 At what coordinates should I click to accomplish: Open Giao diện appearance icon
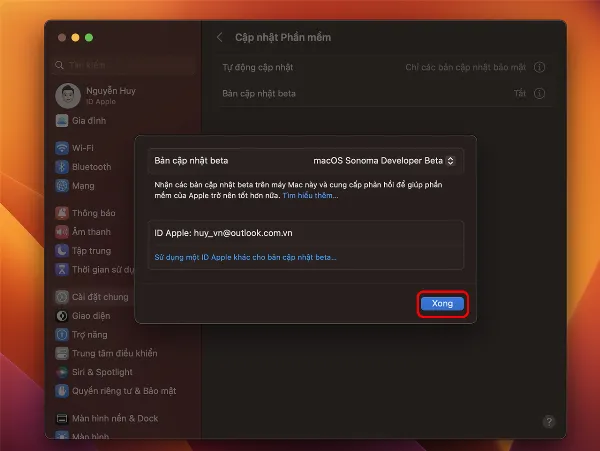(x=62, y=316)
